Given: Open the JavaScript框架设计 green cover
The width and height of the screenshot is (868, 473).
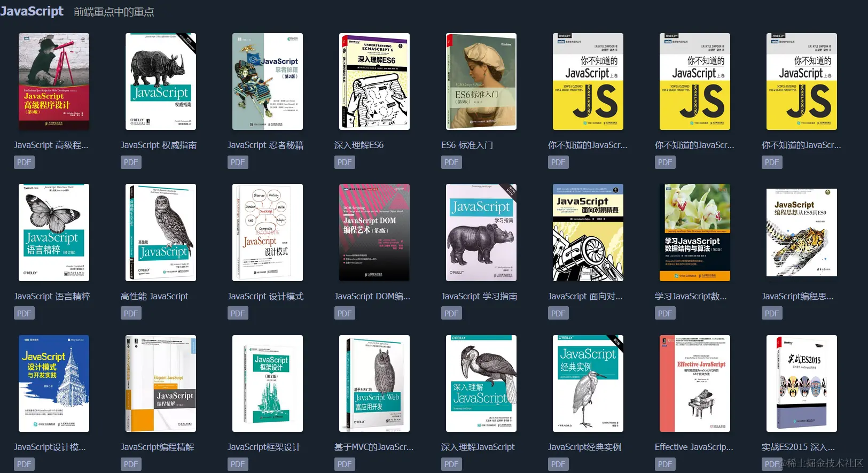Looking at the screenshot, I should tap(268, 383).
